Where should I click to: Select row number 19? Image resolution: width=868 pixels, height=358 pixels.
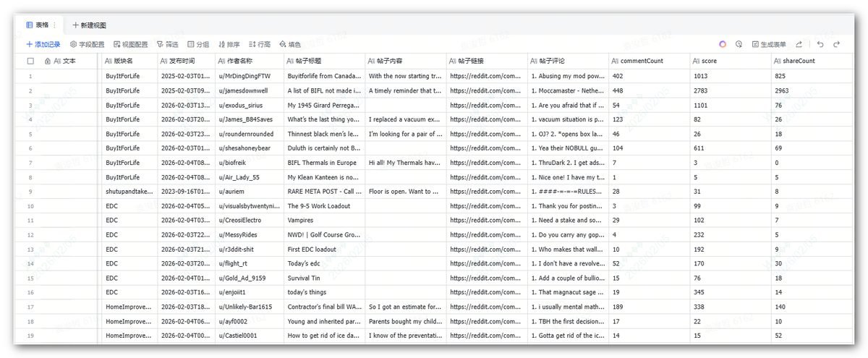[30, 336]
